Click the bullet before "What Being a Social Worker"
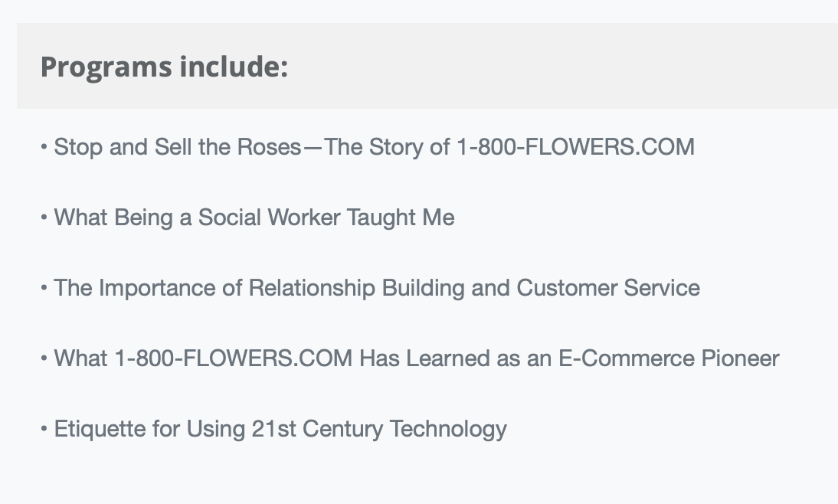Image resolution: width=838 pixels, height=504 pixels. pos(44,217)
